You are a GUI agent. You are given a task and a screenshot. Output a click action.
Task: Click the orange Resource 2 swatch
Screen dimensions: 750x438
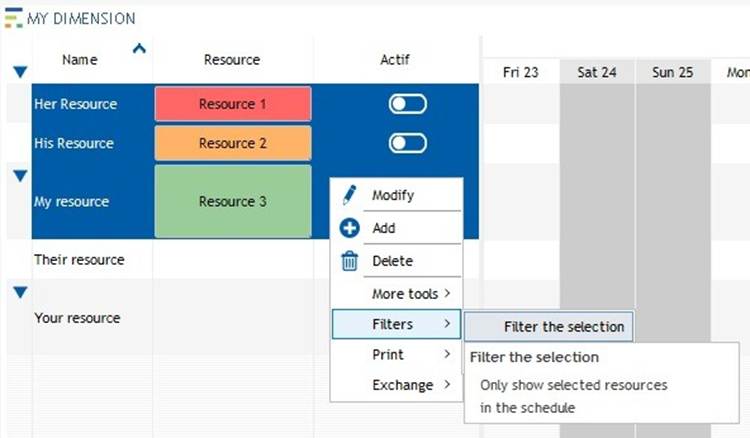tap(233, 143)
